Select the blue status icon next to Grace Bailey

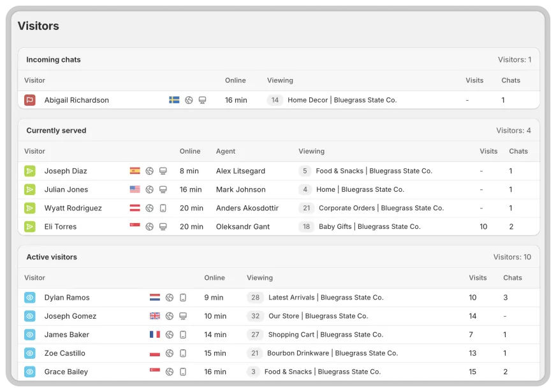(30, 372)
